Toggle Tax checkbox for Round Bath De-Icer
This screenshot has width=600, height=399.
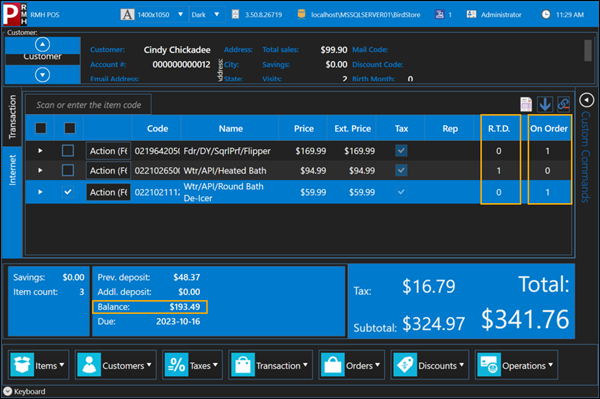(401, 192)
